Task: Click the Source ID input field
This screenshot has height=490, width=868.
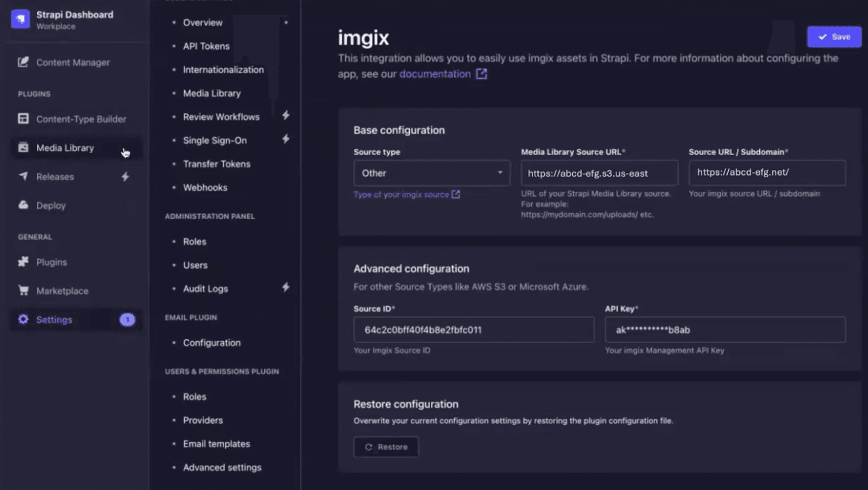Action: [x=474, y=330]
